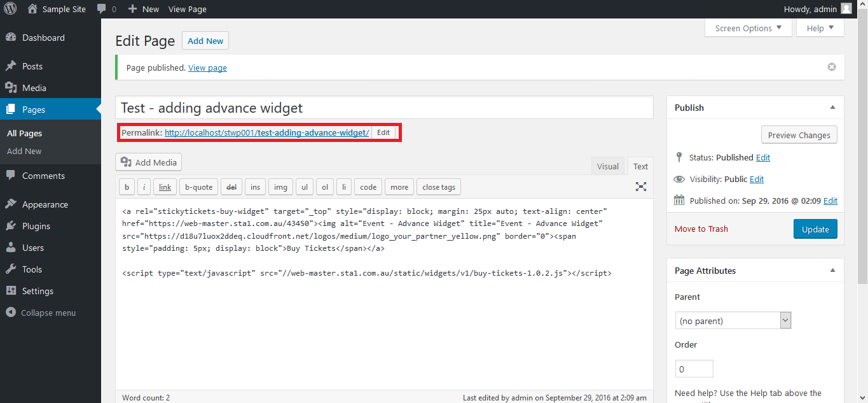868x403 pixels.
Task: Click the Users person icon
Action: [x=11, y=248]
